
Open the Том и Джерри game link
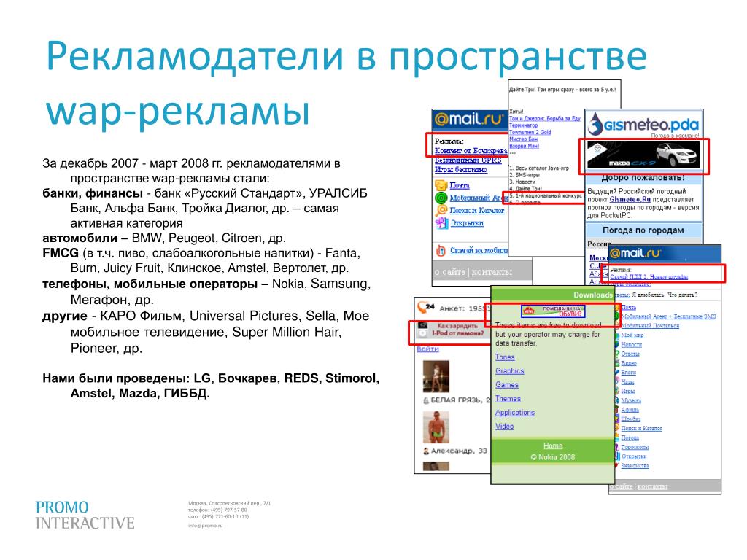544,118
